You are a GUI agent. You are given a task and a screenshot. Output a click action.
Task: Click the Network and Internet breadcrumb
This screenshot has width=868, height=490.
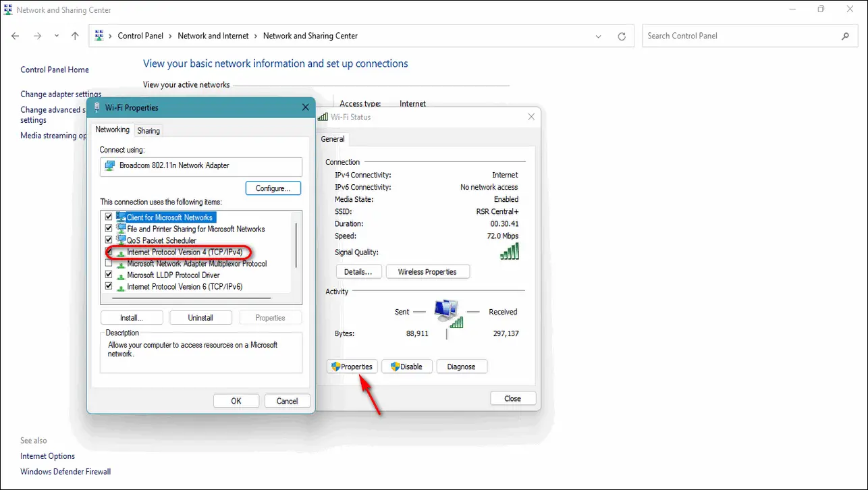(x=213, y=36)
